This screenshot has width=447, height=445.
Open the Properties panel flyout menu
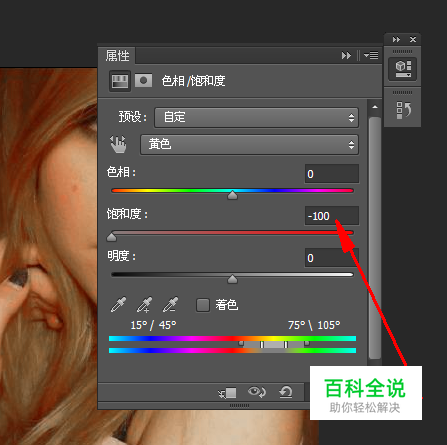click(371, 55)
